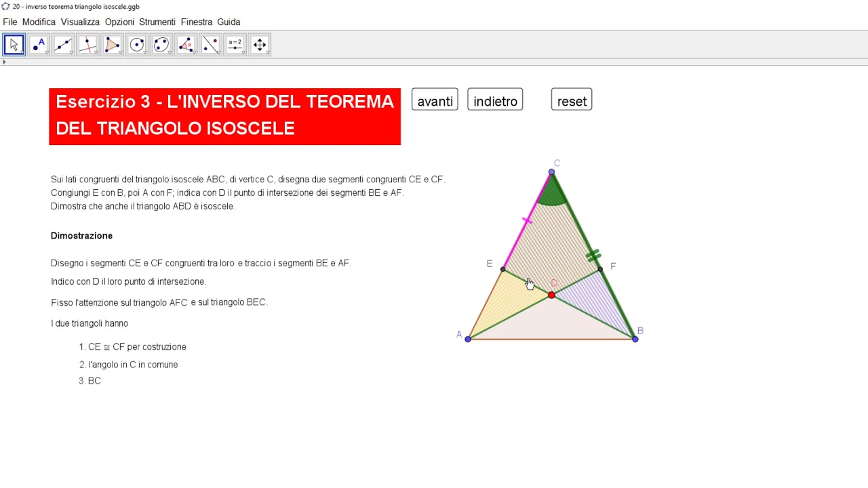
Task: Click line 'Dimostra che anche il triangolo ABD'
Action: (143, 206)
